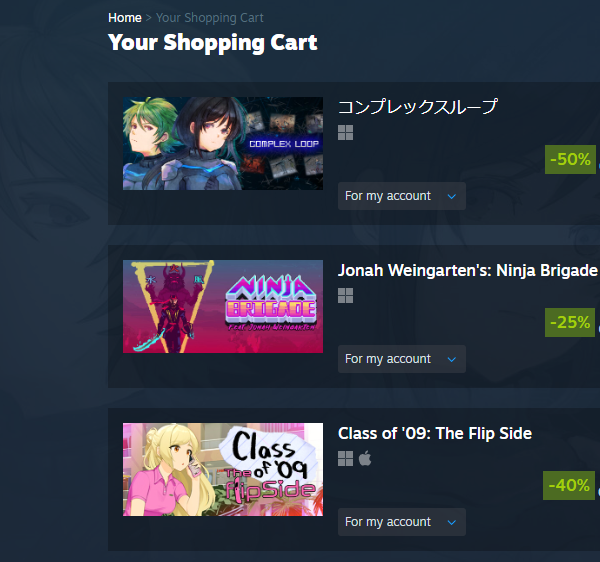Open Class of '09: The Flip Side title

[x=435, y=433]
